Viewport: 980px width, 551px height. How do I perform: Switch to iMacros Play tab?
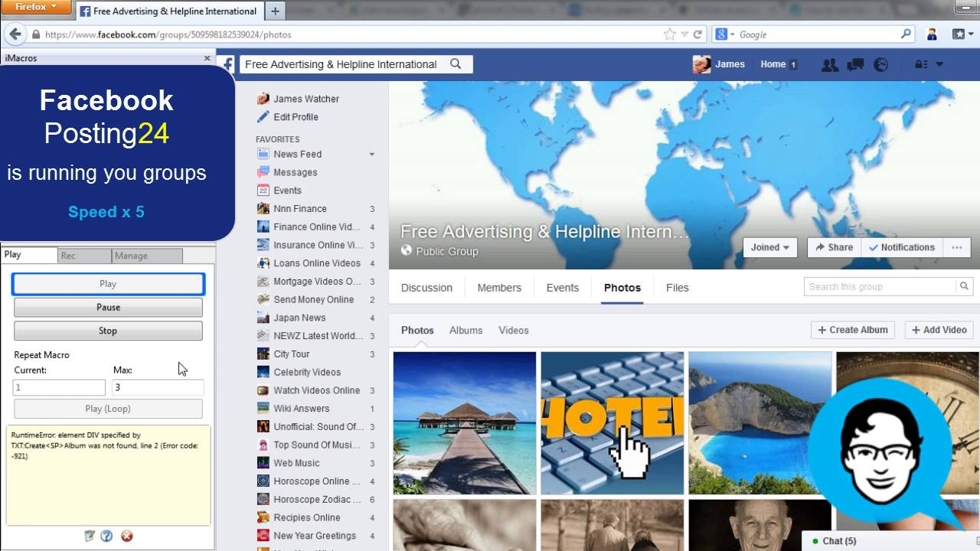[x=29, y=255]
